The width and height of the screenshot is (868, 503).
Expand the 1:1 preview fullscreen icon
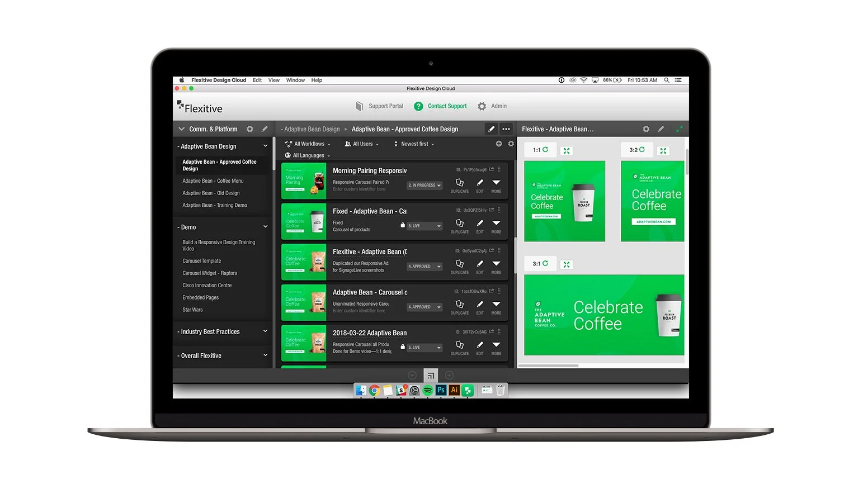(567, 151)
